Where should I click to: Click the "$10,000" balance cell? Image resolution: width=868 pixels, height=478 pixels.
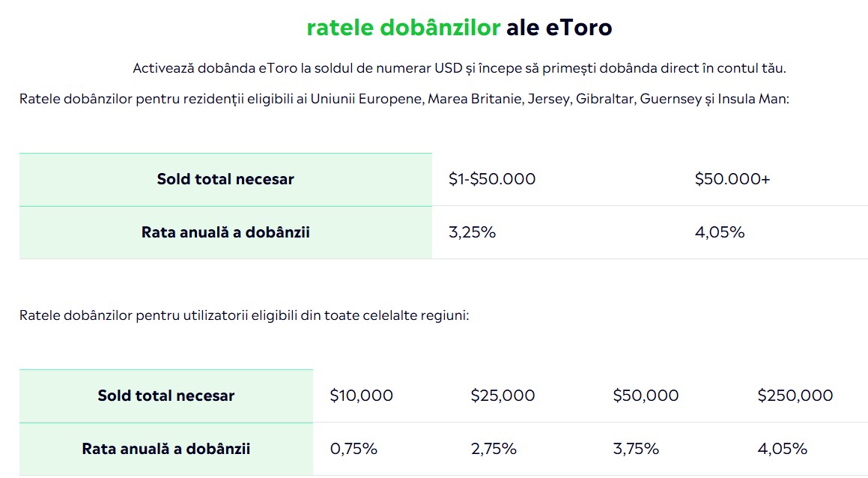point(361,396)
